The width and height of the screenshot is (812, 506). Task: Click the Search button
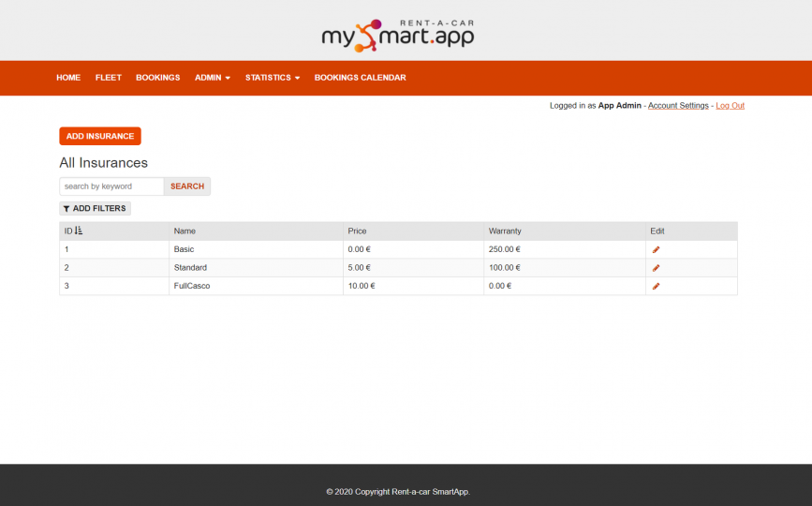(x=187, y=186)
